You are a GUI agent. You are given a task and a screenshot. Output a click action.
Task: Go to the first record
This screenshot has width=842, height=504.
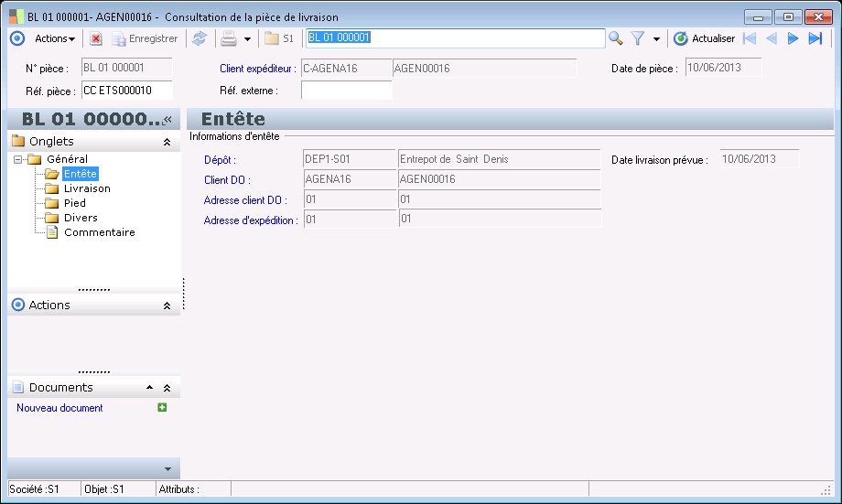pyautogui.click(x=750, y=38)
